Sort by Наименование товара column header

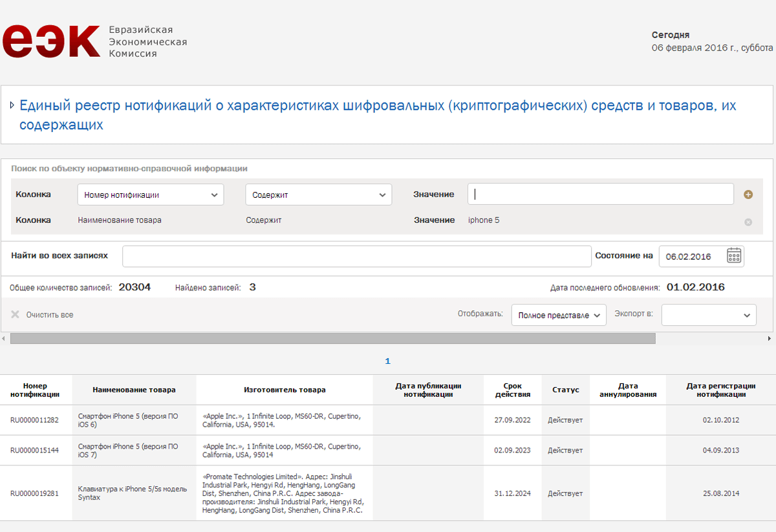click(x=134, y=390)
